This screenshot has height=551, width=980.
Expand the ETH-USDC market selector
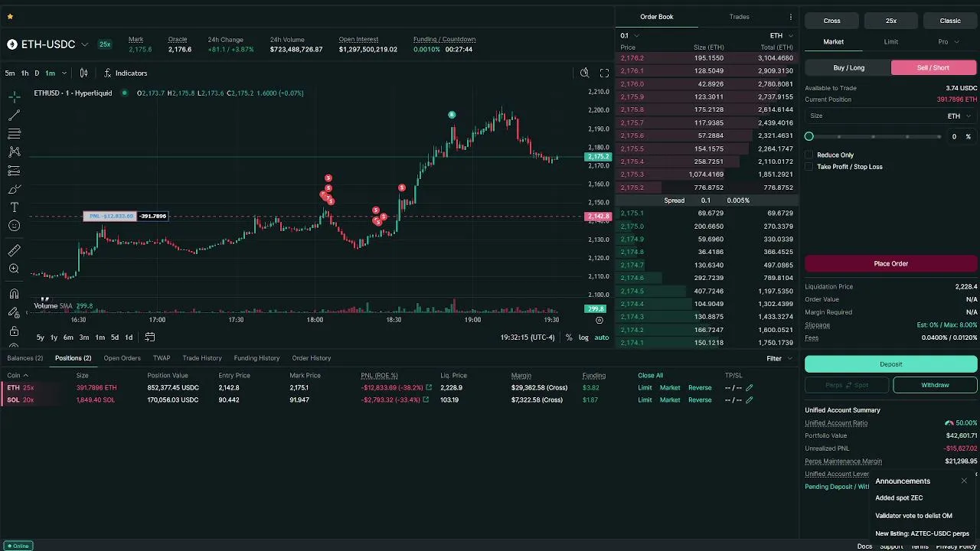coord(84,44)
